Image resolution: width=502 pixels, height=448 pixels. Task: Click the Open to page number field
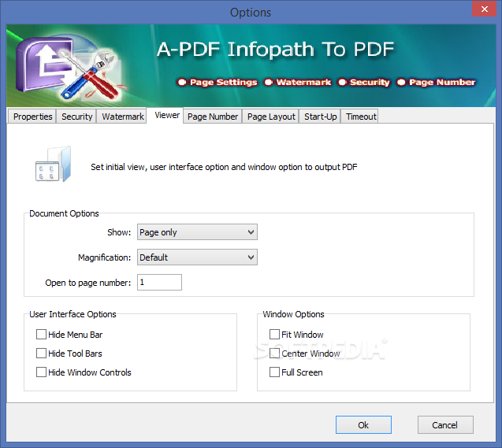tap(159, 283)
